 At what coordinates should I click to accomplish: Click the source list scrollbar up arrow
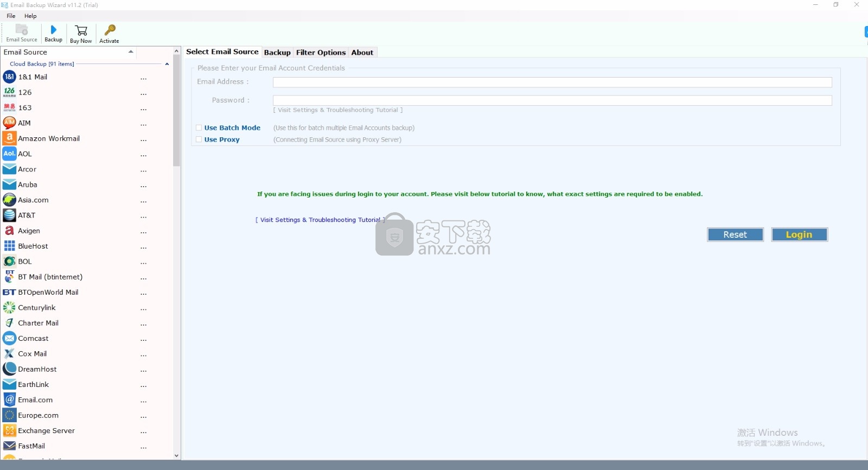pyautogui.click(x=176, y=51)
